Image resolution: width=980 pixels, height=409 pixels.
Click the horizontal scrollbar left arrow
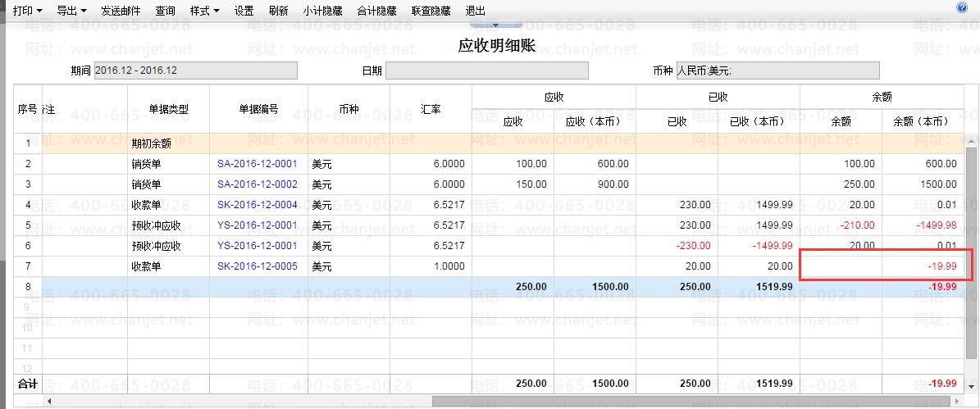pos(48,401)
